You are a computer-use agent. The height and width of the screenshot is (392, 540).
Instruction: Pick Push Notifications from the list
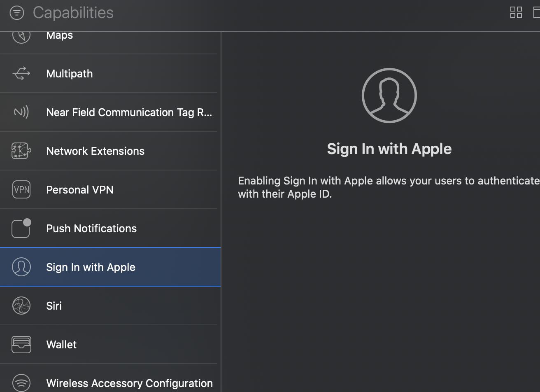tap(91, 229)
